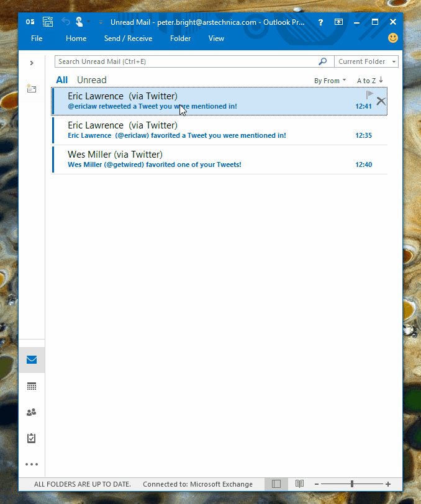The width and height of the screenshot is (421, 504).
Task: Open the Calendar navigation icon
Action: [x=32, y=386]
